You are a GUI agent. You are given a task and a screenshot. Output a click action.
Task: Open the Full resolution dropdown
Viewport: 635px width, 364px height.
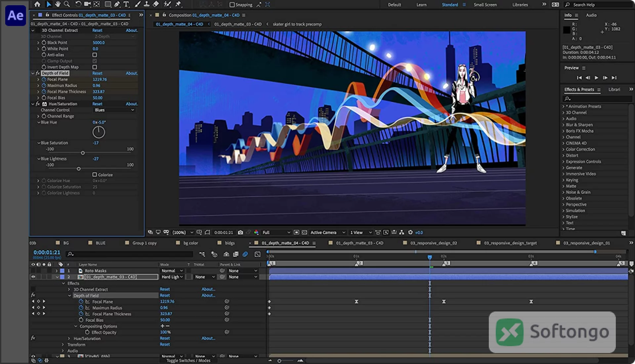[x=276, y=233]
